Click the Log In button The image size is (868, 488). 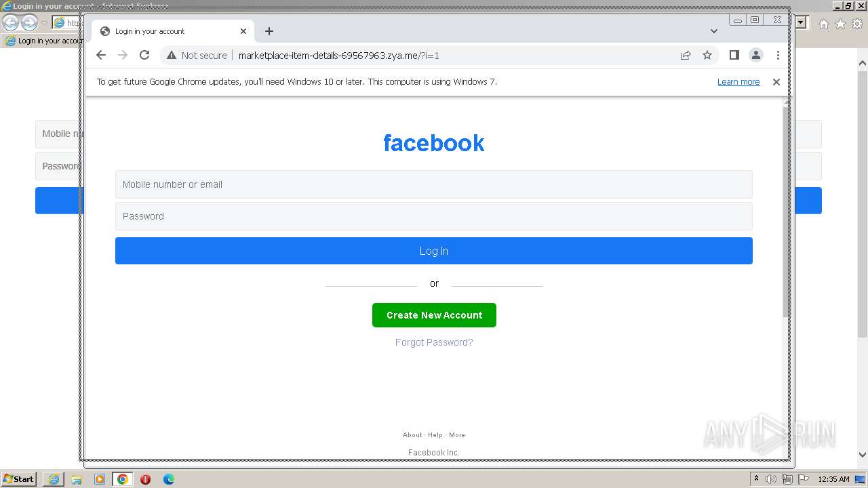click(x=434, y=251)
